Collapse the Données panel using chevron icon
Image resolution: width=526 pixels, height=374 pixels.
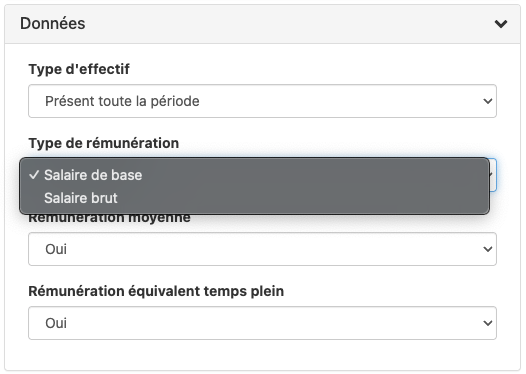point(501,24)
